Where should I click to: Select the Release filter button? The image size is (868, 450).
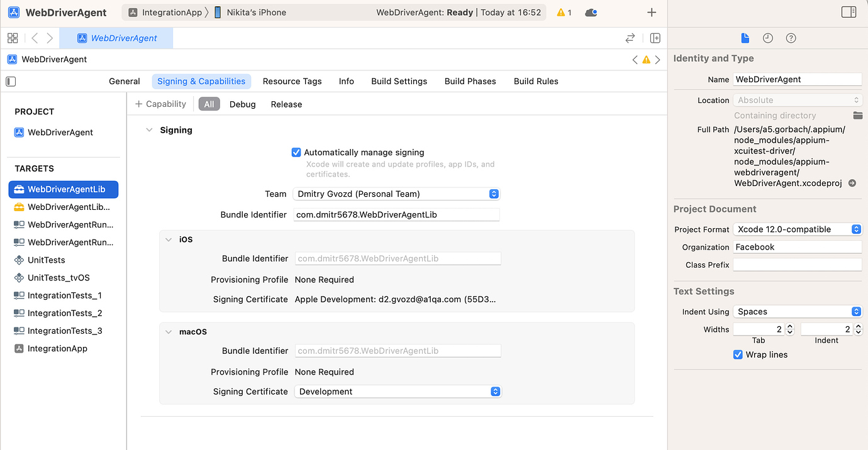pyautogui.click(x=286, y=104)
